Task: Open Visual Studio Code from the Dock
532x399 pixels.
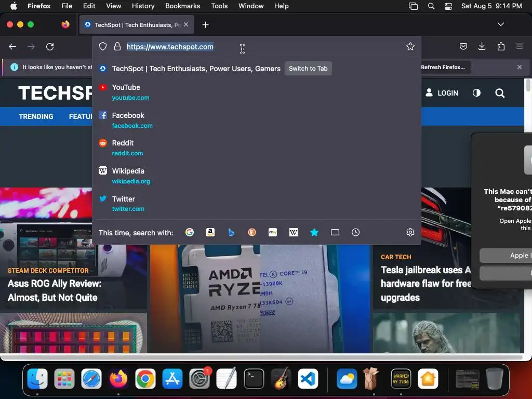Action: [x=308, y=379]
